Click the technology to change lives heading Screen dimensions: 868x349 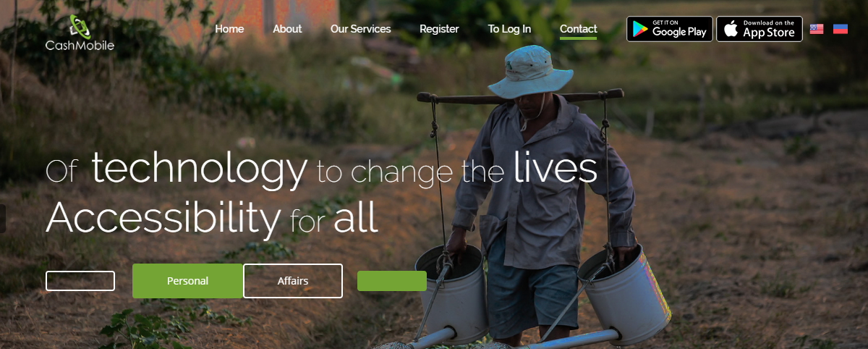(x=322, y=168)
